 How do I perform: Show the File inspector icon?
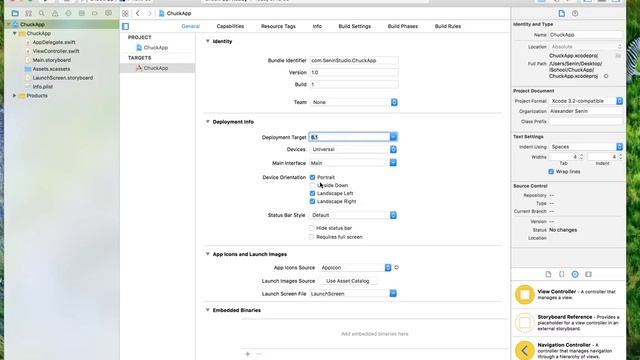pos(562,13)
